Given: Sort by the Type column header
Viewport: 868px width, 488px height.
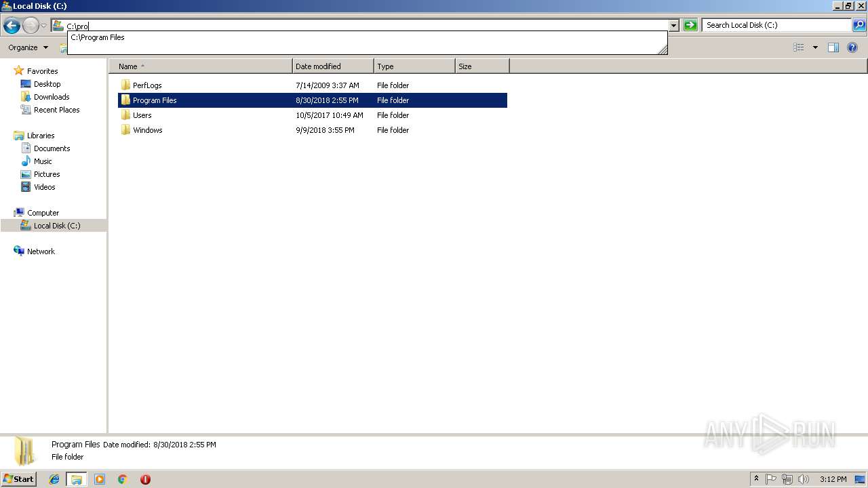Looking at the screenshot, I should [414, 66].
